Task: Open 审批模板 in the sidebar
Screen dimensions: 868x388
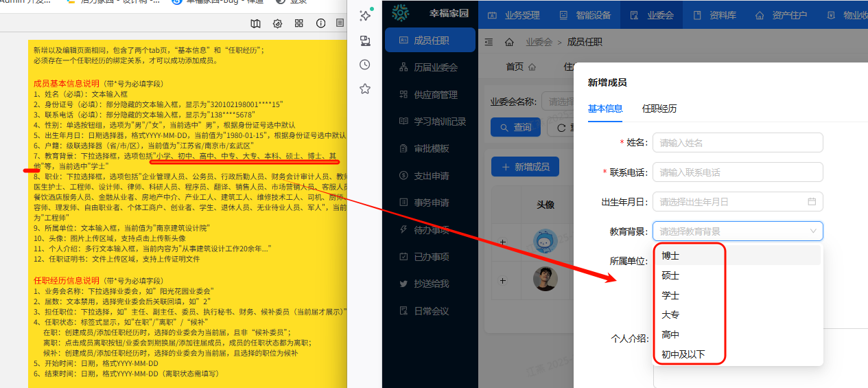Action: pyautogui.click(x=430, y=148)
